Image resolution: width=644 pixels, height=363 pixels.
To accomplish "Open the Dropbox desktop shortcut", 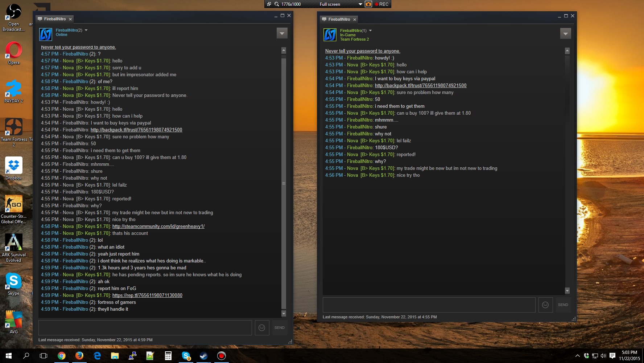I will coord(14,166).
